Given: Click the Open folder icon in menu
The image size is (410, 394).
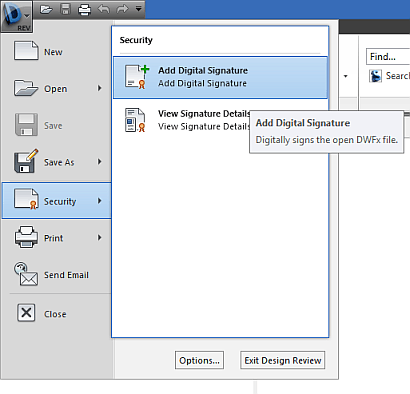Looking at the screenshot, I should (x=26, y=88).
